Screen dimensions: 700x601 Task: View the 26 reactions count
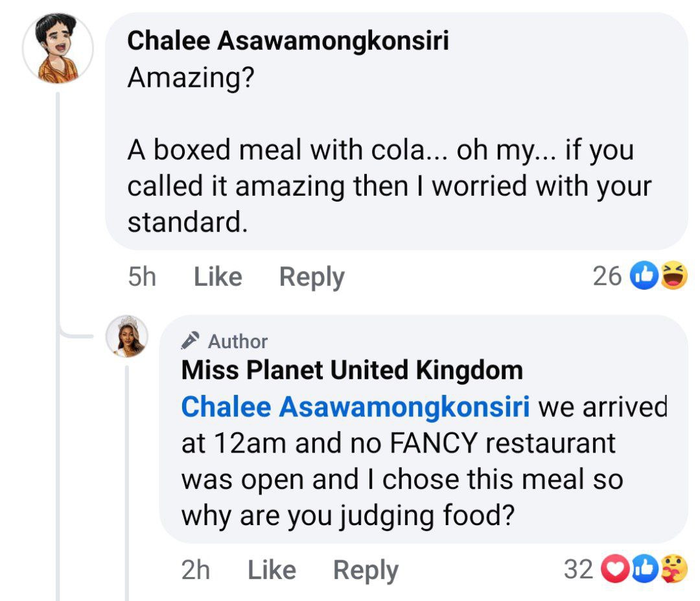tap(607, 277)
